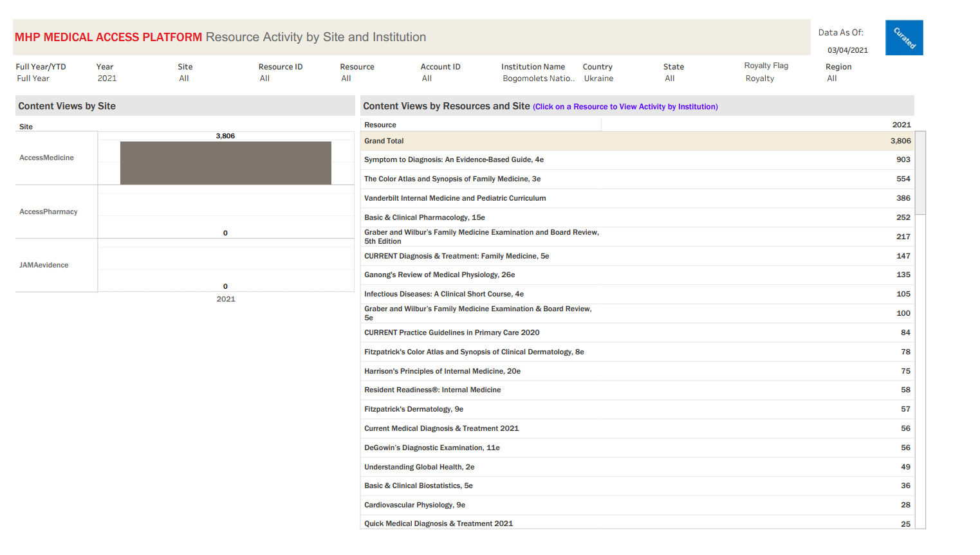The height and width of the screenshot is (555, 980).
Task: Select Resident Readiness: Internal Medicine row
Action: point(637,390)
